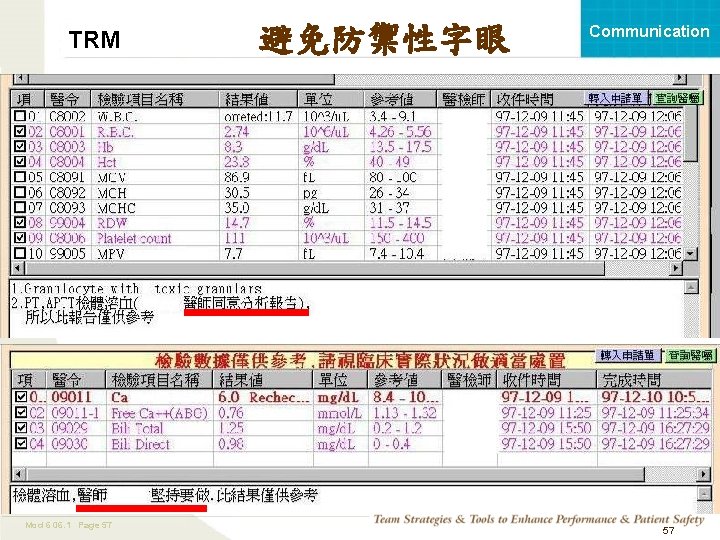Viewport: 720px width, 540px height.
Task: Select lower table 完成時間 column header
Action: 654,380
